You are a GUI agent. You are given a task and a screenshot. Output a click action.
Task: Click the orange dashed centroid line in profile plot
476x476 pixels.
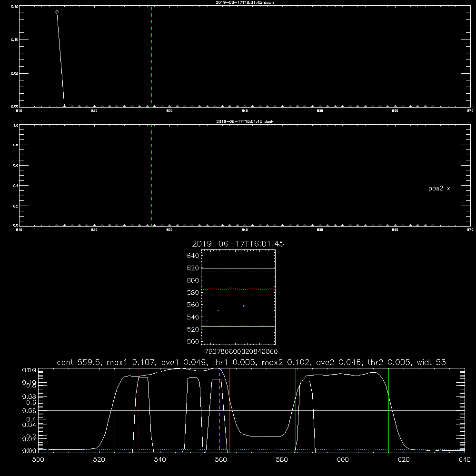pos(220,410)
